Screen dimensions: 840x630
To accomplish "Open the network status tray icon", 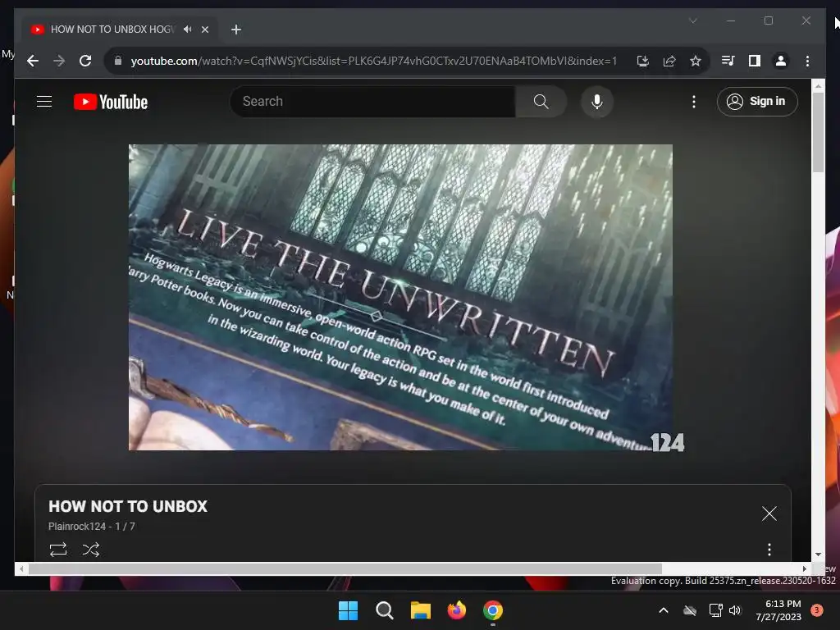I will (715, 610).
